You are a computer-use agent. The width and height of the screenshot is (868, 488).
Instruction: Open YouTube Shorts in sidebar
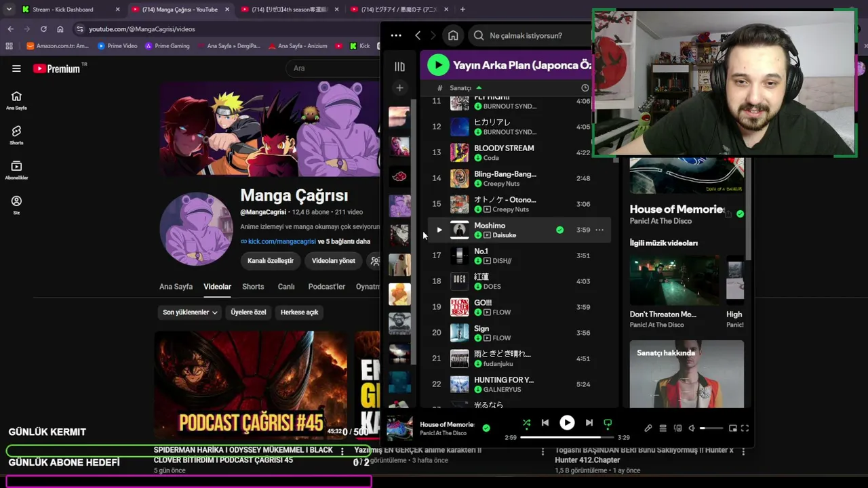click(x=16, y=135)
